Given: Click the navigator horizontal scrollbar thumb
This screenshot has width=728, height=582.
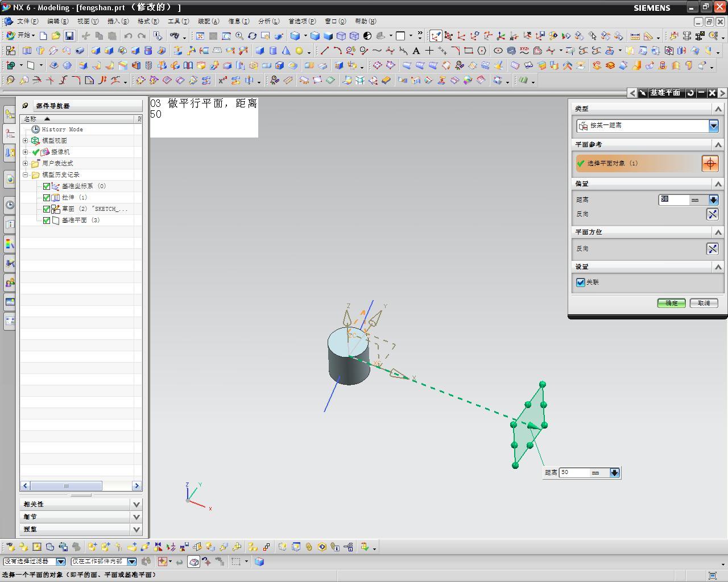Looking at the screenshot, I should (66, 486).
